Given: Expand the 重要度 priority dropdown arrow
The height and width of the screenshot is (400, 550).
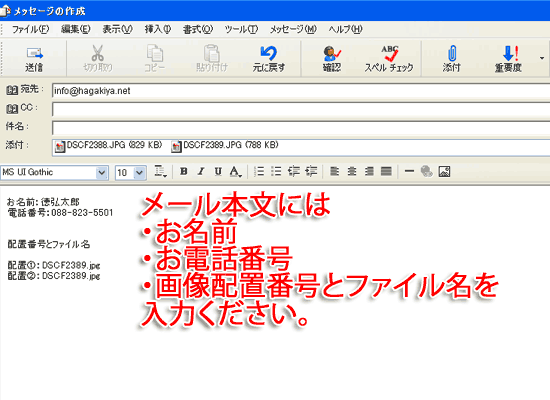Looking at the screenshot, I should click(x=542, y=58).
